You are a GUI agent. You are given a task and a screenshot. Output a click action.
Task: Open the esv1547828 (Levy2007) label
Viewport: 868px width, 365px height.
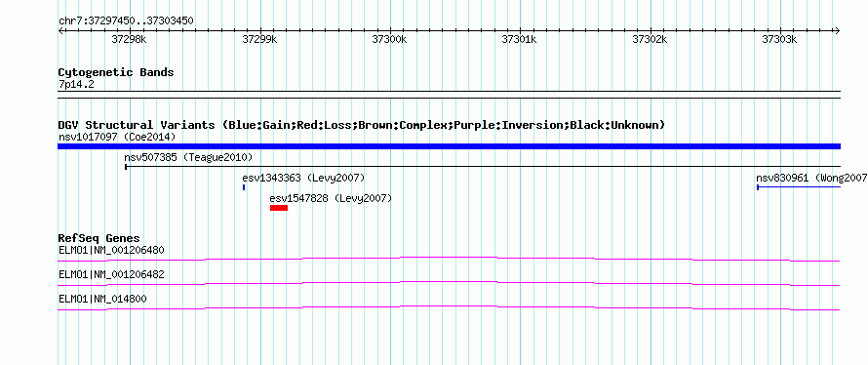click(331, 198)
